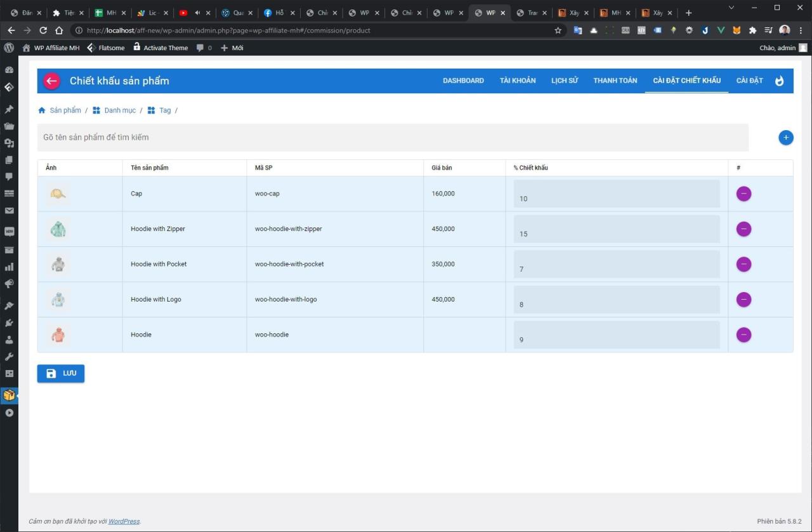Open browser extensions puzzle icon
This screenshot has height=532, width=812.
[752, 30]
